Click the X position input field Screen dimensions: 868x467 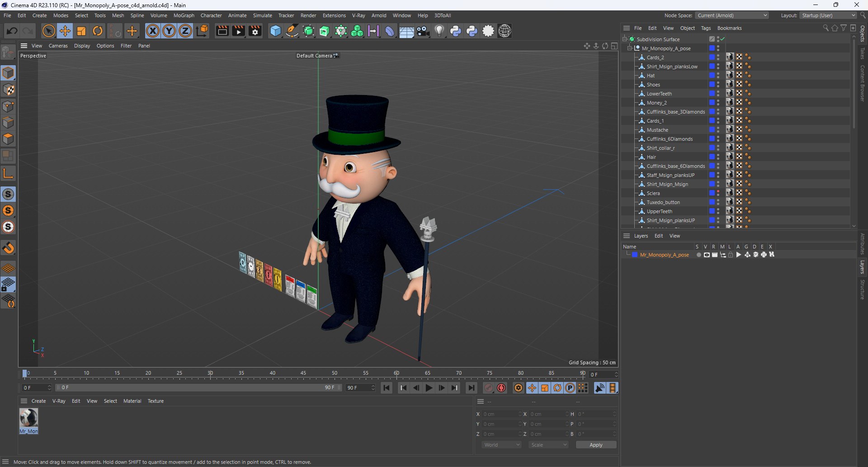[x=501, y=414]
